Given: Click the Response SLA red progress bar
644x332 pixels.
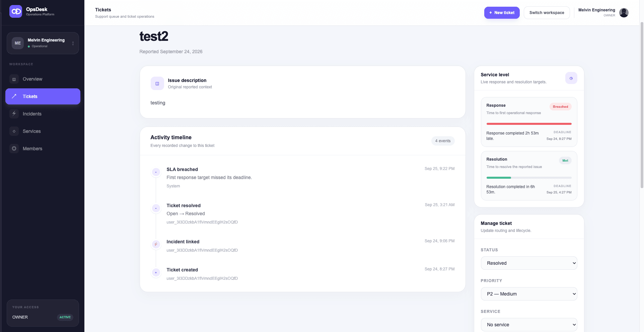Looking at the screenshot, I should [x=529, y=124].
